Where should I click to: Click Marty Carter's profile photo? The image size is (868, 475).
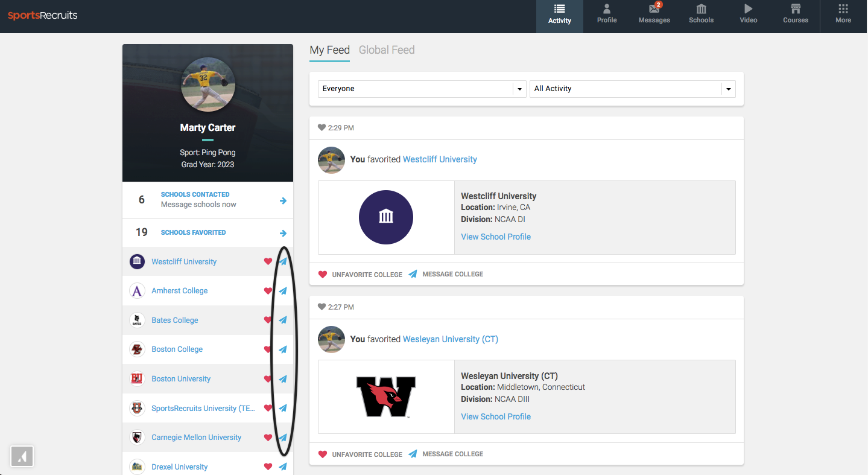click(207, 84)
